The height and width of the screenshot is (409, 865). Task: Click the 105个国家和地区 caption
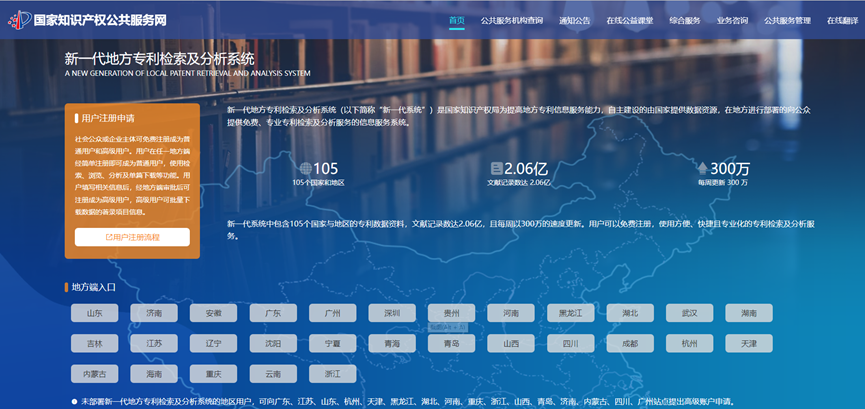coord(318,182)
